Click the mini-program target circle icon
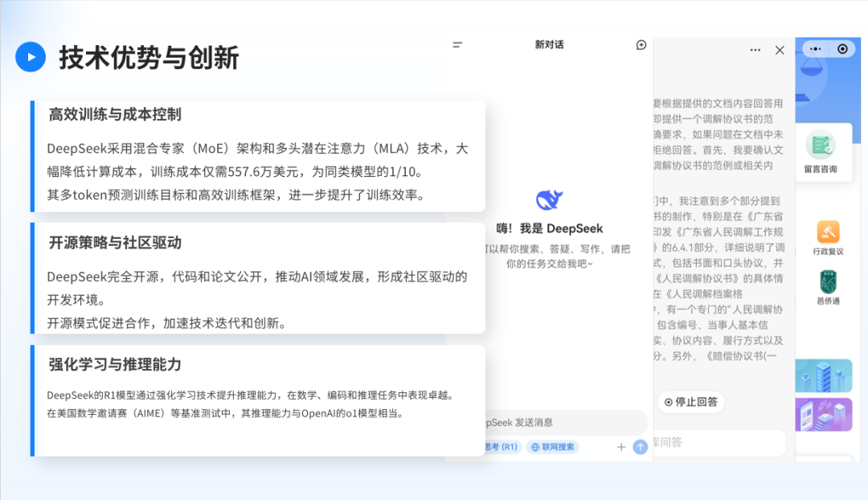 tap(841, 49)
